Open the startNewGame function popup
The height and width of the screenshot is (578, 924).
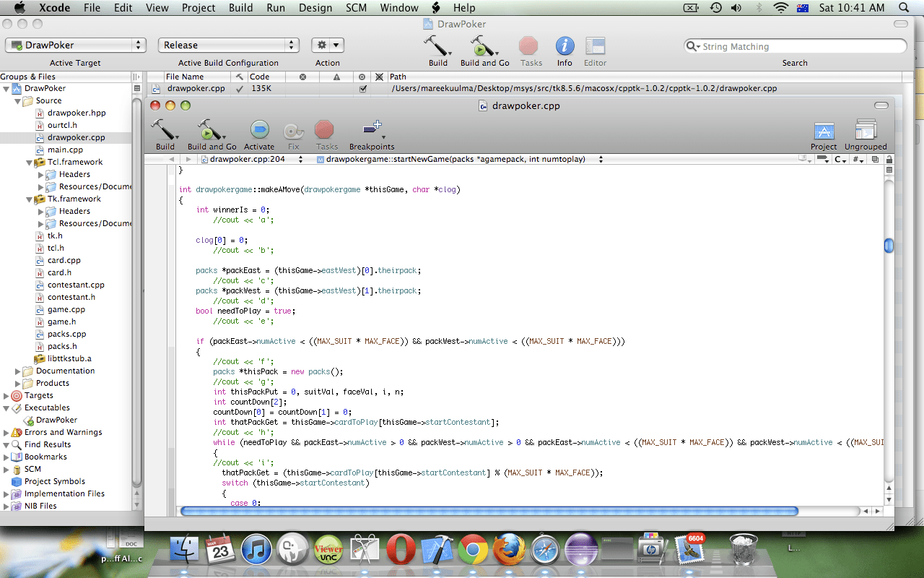[x=461, y=159]
